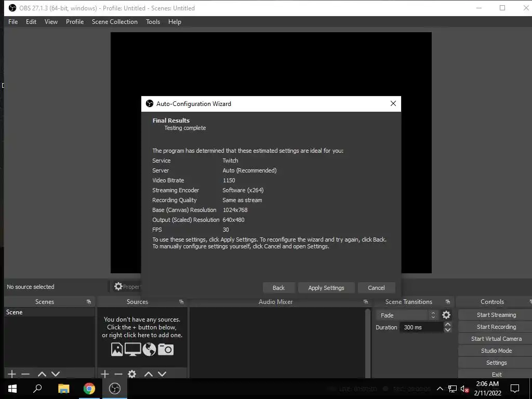Click the Duration 300 ms field

click(x=421, y=327)
